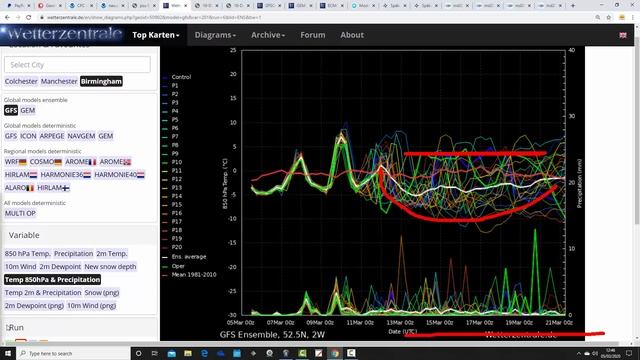The height and width of the screenshot is (360, 640).
Task: Select the ARPEGE deterministic model
Action: point(52,136)
